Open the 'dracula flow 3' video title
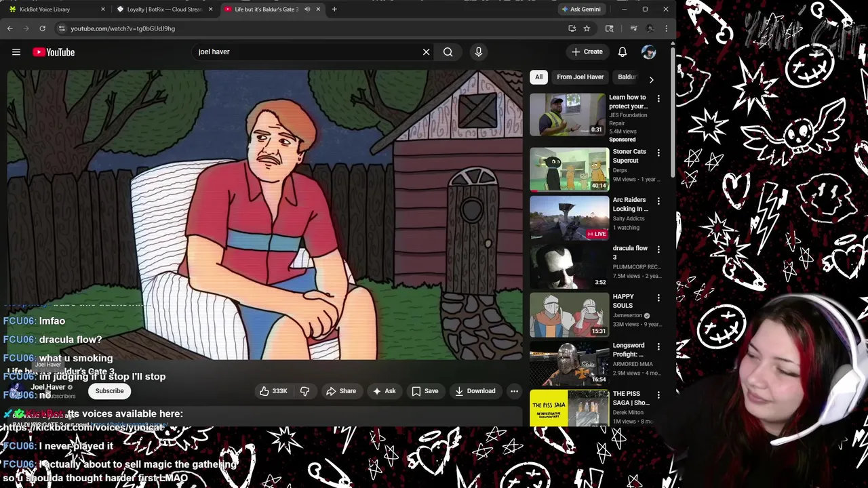 point(630,253)
